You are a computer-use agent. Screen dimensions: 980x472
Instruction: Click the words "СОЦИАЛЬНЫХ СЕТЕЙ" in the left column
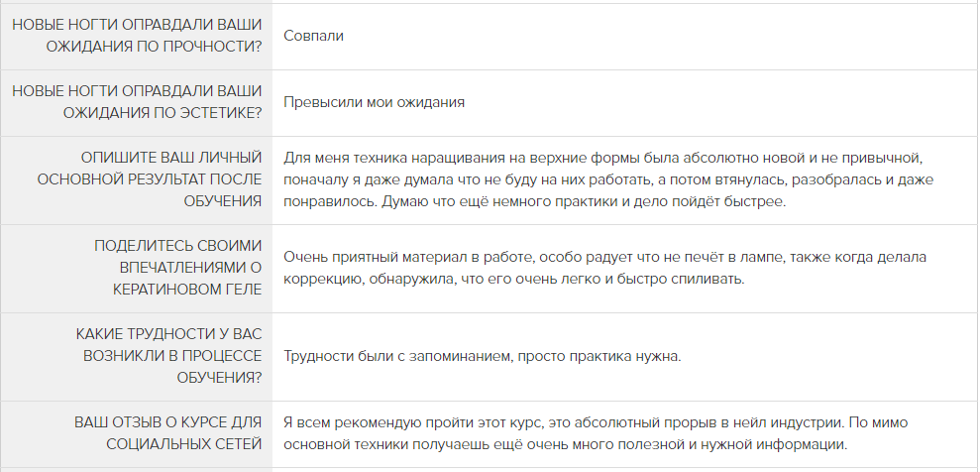(x=183, y=444)
